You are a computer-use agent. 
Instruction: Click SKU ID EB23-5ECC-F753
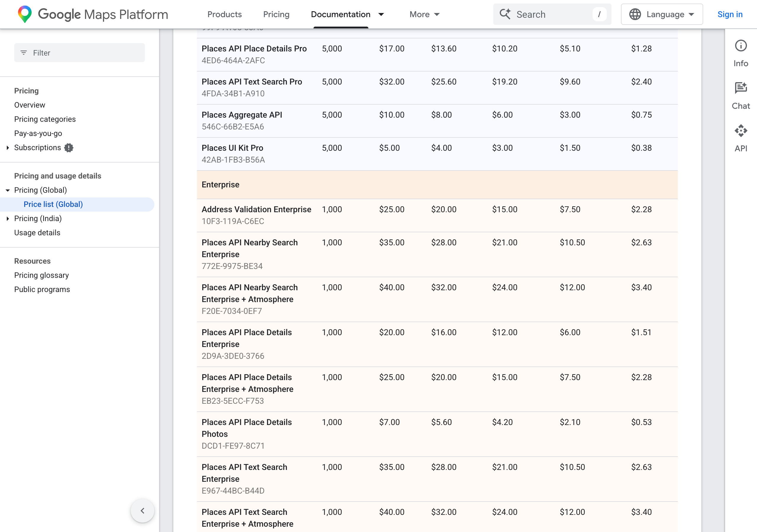point(233,401)
